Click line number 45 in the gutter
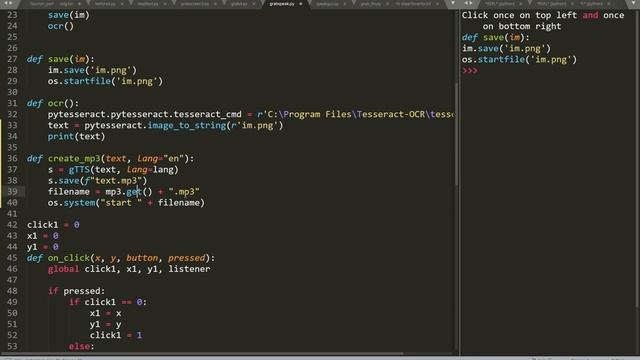 pyautogui.click(x=13, y=258)
